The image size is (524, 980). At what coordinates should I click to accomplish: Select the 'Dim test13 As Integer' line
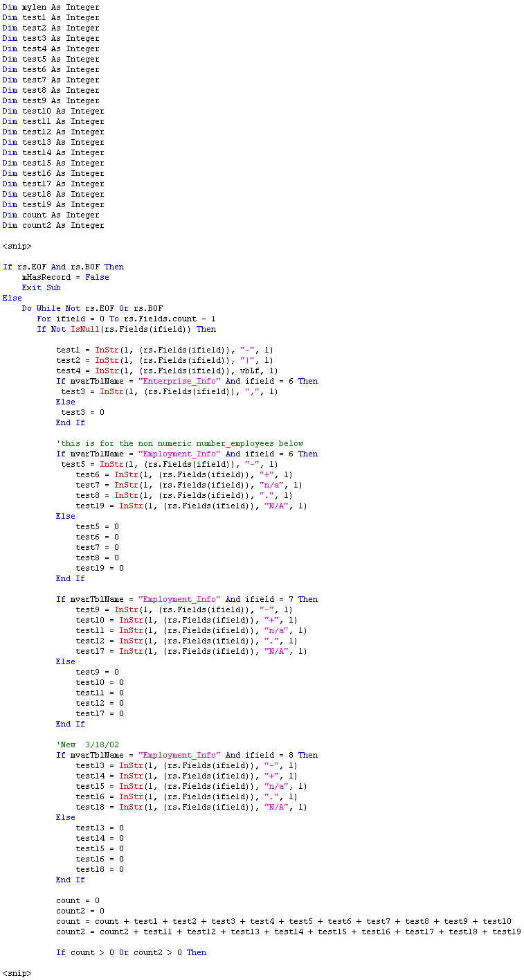pos(53,142)
